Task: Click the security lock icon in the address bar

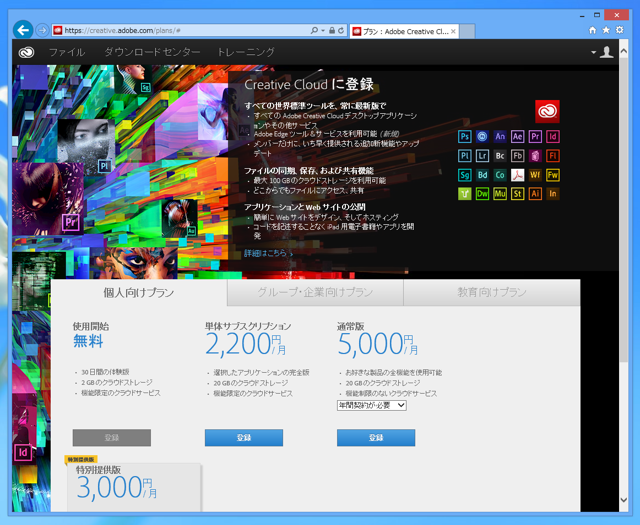Action: [332, 31]
